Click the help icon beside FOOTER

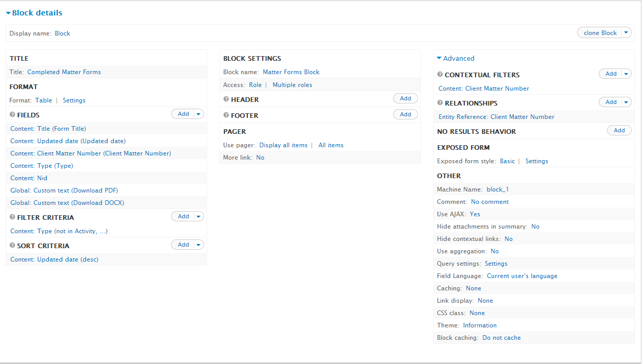click(226, 115)
